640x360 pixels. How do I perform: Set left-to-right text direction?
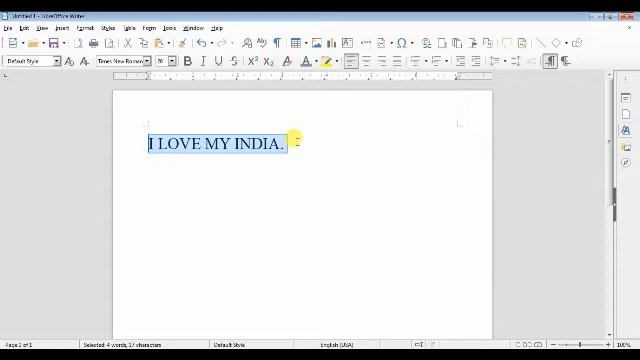coord(550,61)
